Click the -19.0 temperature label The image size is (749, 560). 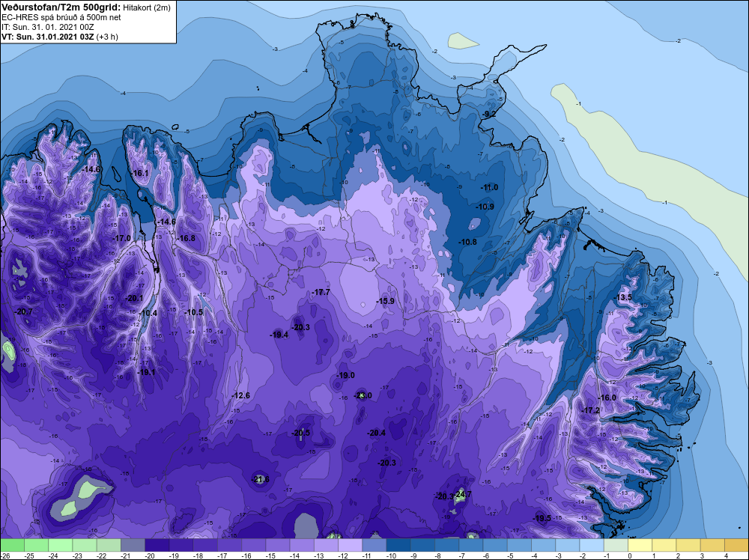[345, 376]
